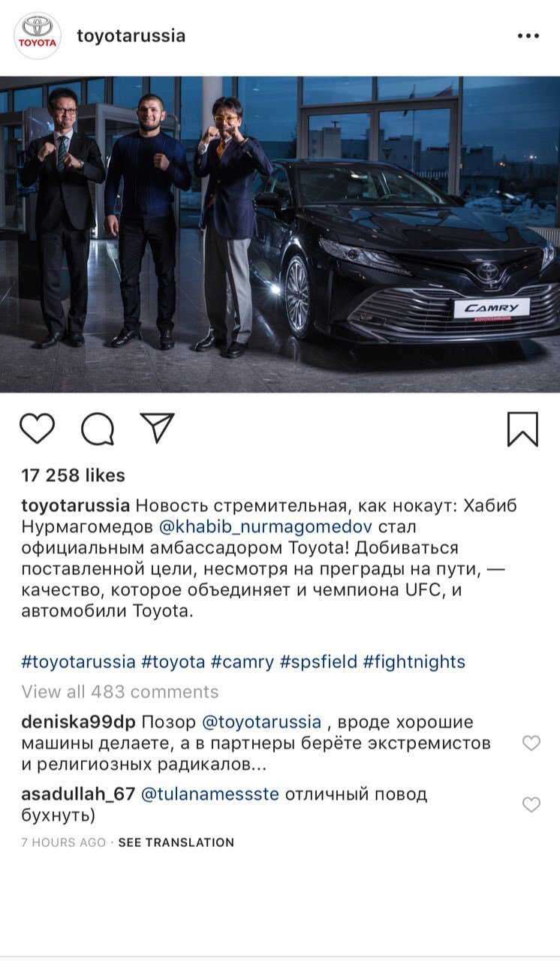This screenshot has height=961, width=560.
Task: View the 17 258 likes list
Action: pyautogui.click(x=73, y=475)
